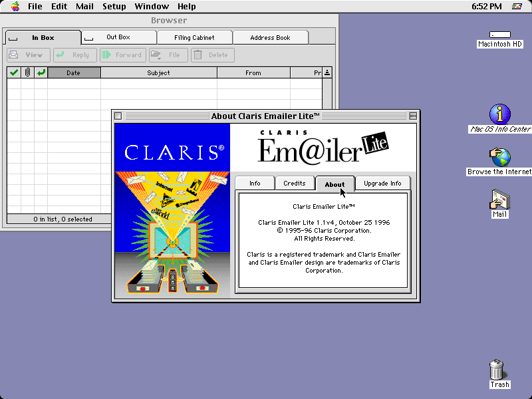The height and width of the screenshot is (399, 532).
Task: Open the File menu
Action: [x=35, y=7]
